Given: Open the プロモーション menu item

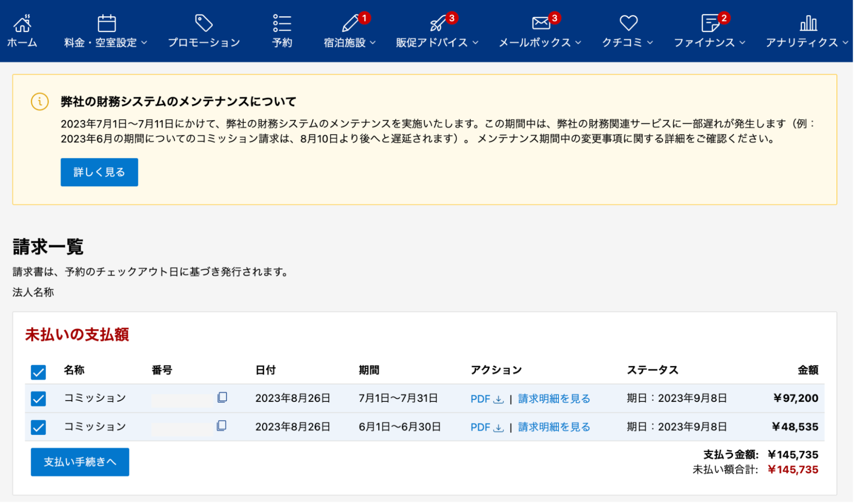Looking at the screenshot, I should coord(204,42).
